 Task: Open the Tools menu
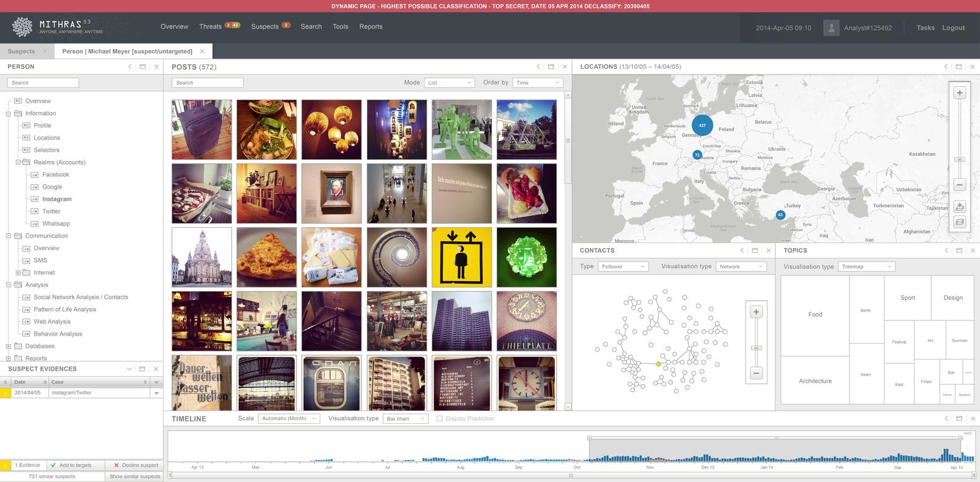341,26
